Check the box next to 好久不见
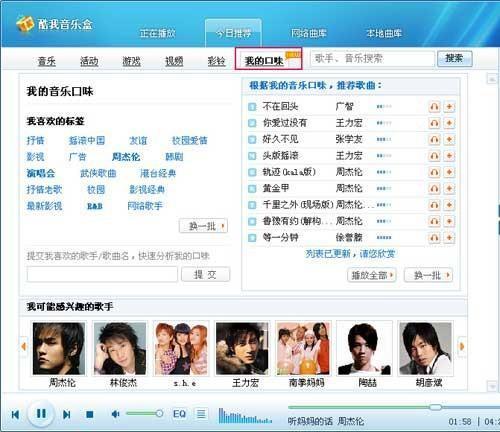 pyautogui.click(x=252, y=139)
